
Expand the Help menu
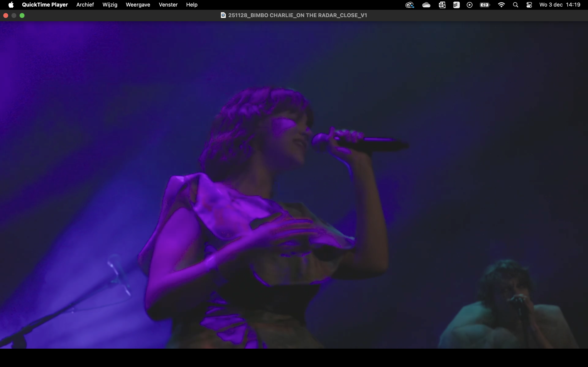[x=192, y=5]
